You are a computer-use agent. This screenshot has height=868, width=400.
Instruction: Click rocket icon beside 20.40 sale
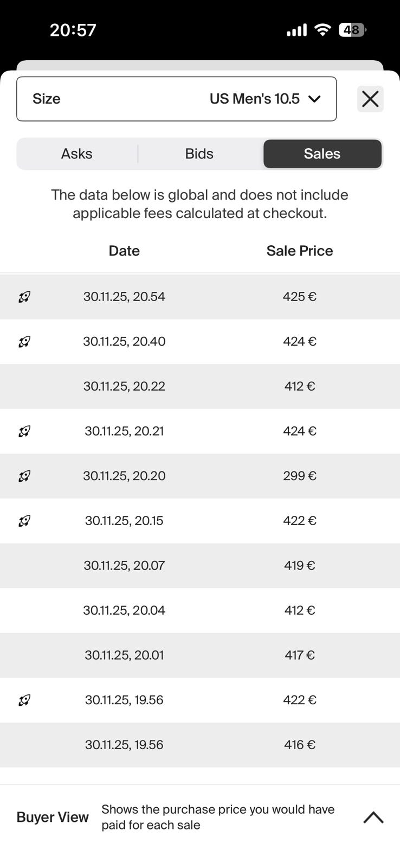24,342
